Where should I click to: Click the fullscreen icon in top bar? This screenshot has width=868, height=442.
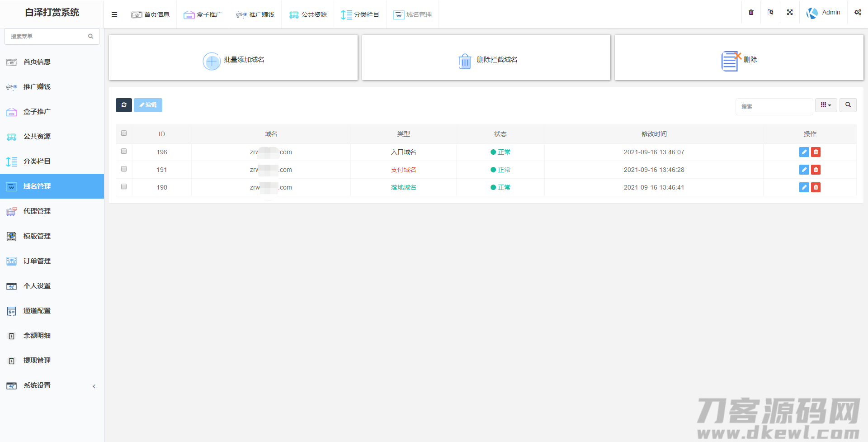(790, 13)
